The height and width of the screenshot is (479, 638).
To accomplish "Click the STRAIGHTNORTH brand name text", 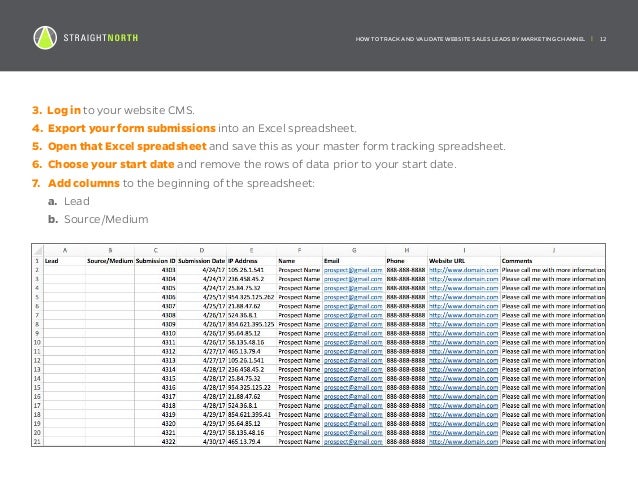I will pyautogui.click(x=101, y=38).
